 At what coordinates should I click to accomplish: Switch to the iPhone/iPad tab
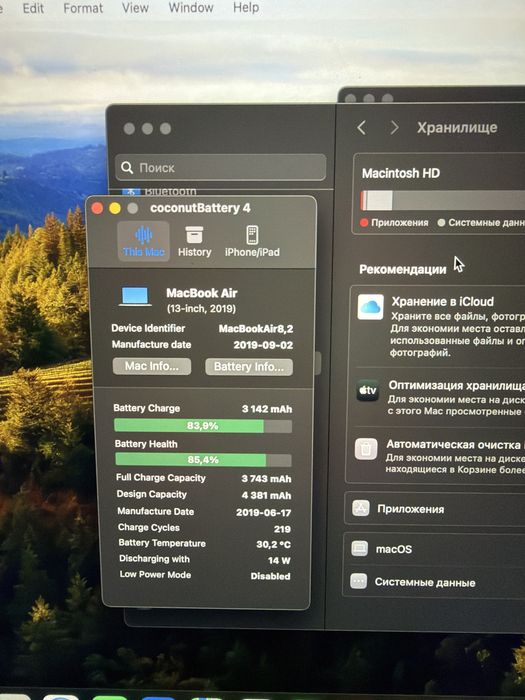tap(252, 241)
